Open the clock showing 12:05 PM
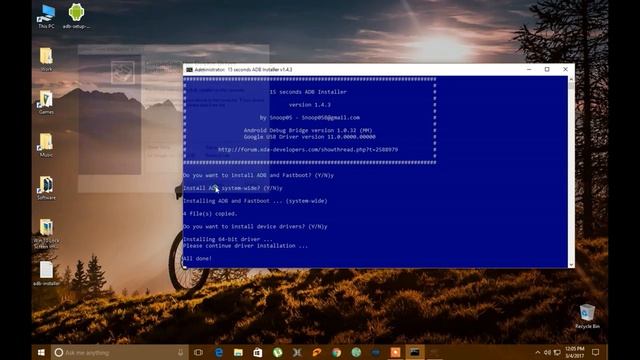The height and width of the screenshot is (360, 640). pos(575,352)
